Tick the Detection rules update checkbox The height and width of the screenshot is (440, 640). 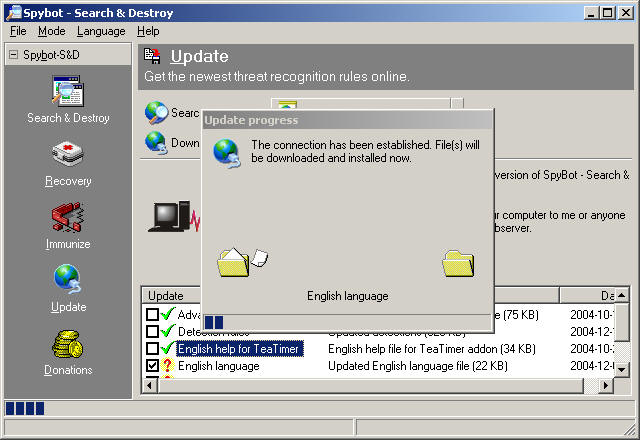point(152,332)
